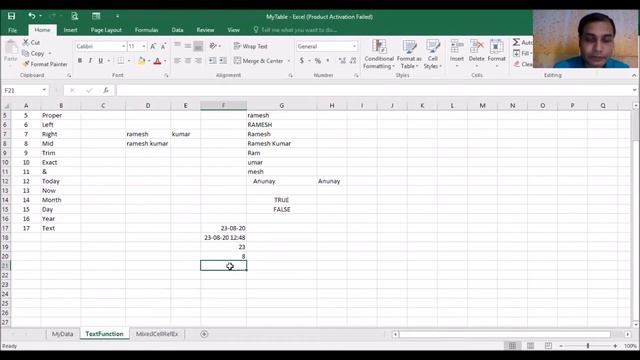Click the Borders icon
The height and width of the screenshot is (360, 640).
click(x=121, y=61)
